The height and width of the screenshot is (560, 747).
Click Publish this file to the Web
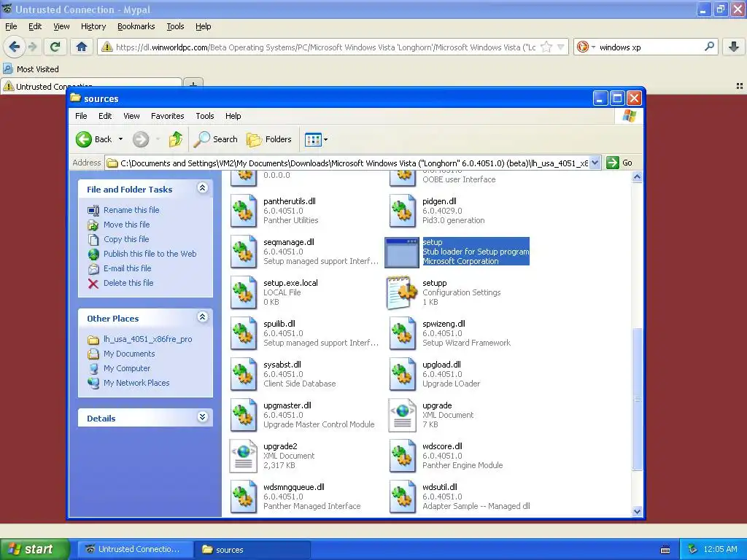(x=150, y=254)
